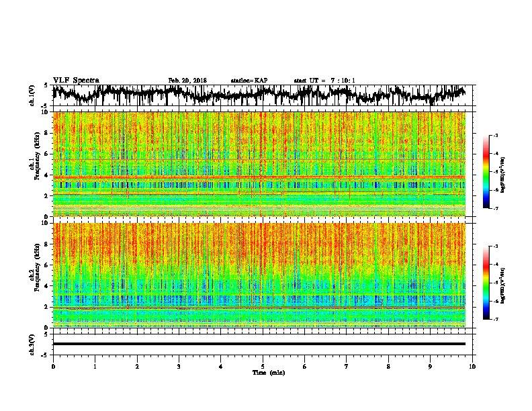Click the time axis tick label "9"
Image resolution: width=532 pixels, height=411 pixels.
click(x=430, y=367)
